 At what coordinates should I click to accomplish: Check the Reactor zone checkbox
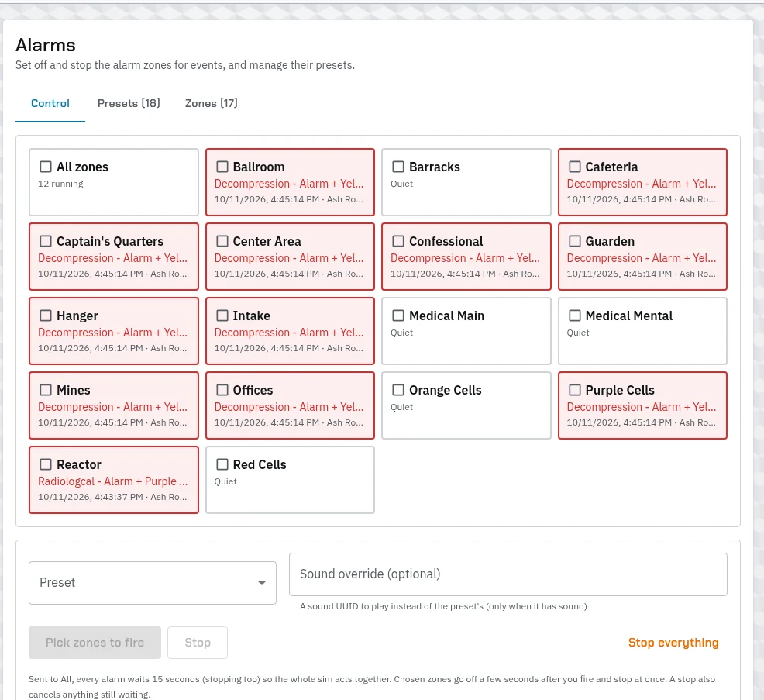pos(46,464)
